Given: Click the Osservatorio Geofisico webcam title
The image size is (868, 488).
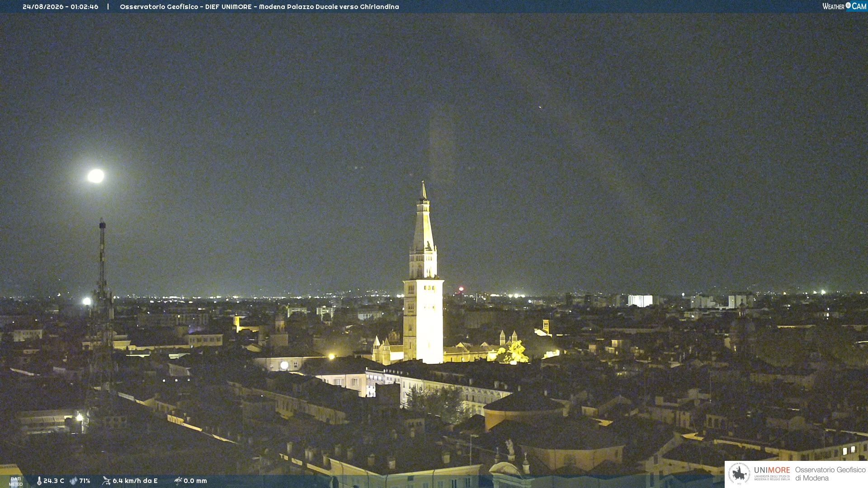Looking at the screenshot, I should [x=259, y=7].
